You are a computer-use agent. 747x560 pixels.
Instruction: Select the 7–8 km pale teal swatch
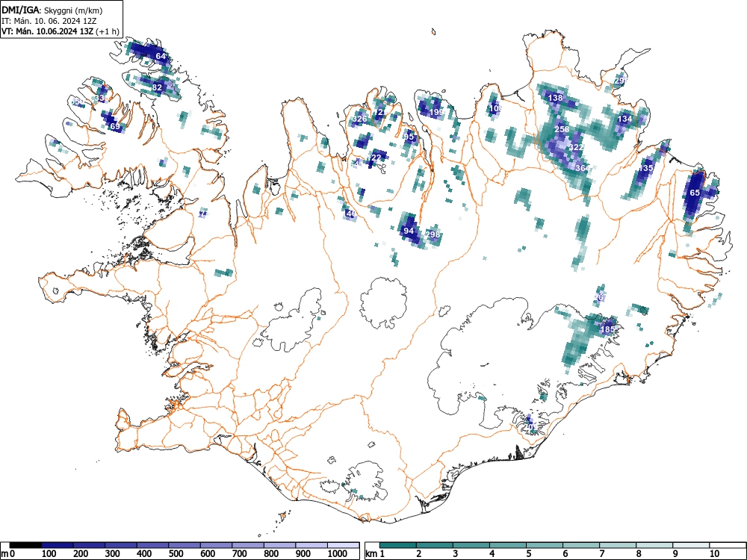tap(618, 545)
